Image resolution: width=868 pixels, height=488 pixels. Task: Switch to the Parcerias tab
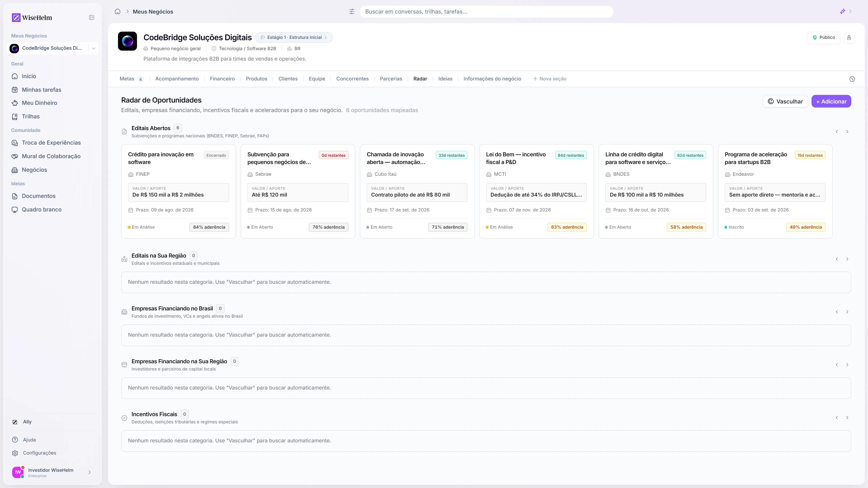391,79
